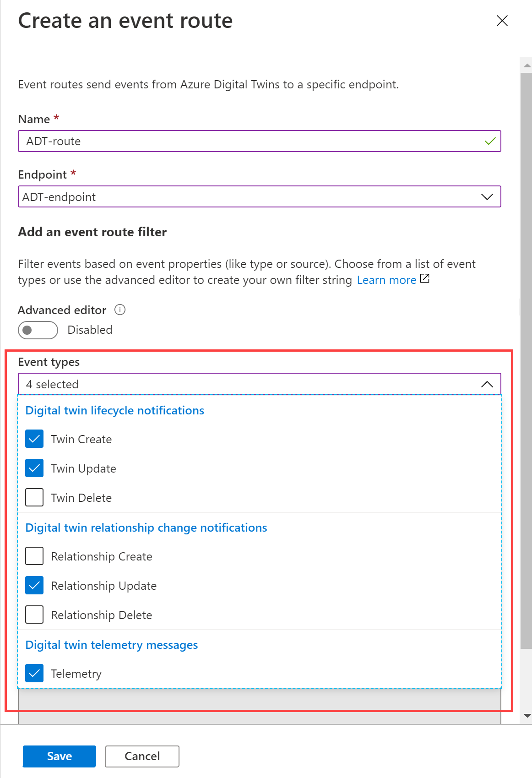Uncheck the Twin Update checkbox

pyautogui.click(x=34, y=468)
